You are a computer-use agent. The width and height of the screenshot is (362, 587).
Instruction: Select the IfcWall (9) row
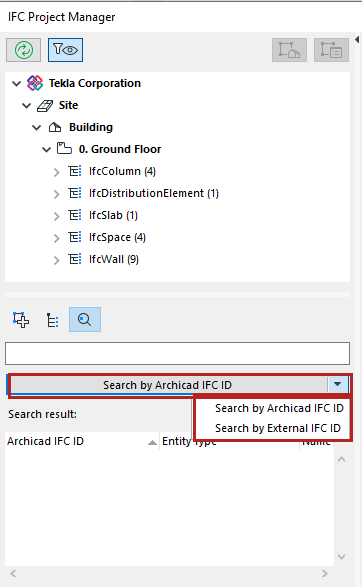(114, 259)
